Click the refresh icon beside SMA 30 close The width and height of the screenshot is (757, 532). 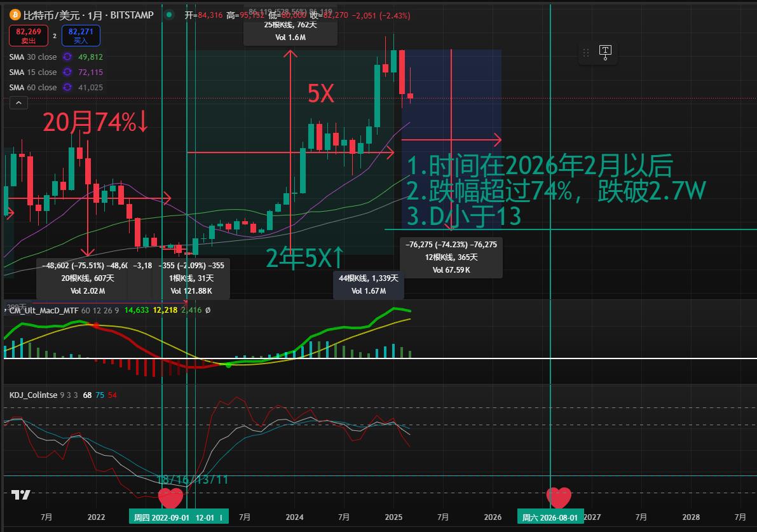[67, 57]
